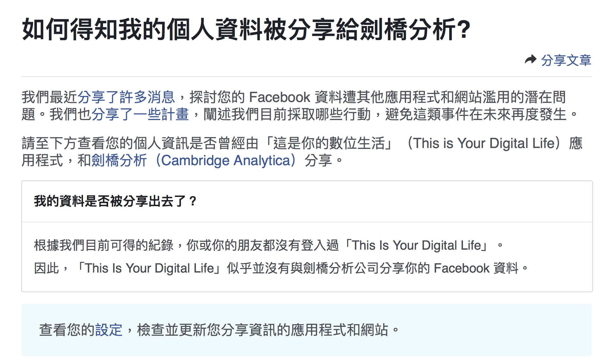The image size is (606, 364).
Task: Open the 分享了一些計畫 link
Action: coord(140,114)
